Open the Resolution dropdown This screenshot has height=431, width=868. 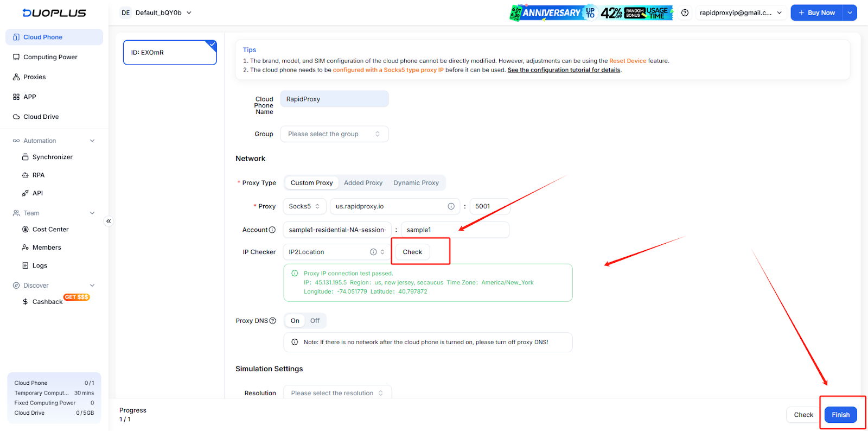(x=337, y=393)
